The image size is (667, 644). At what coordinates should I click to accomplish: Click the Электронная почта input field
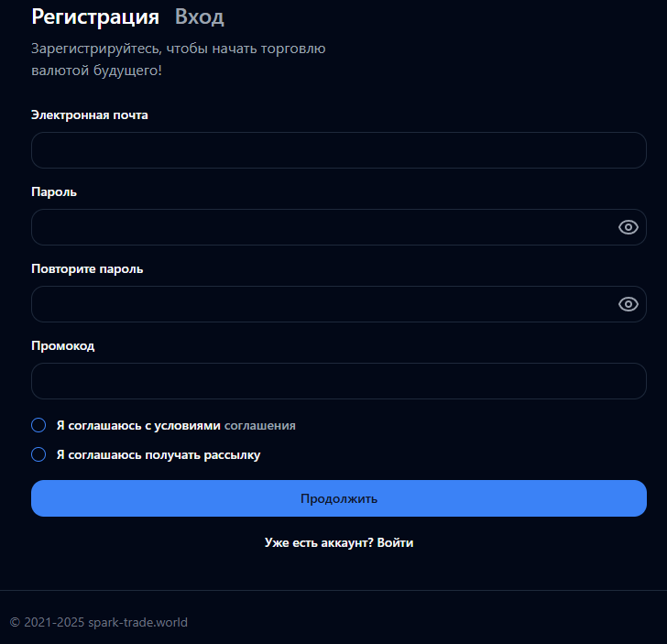pyautogui.click(x=339, y=150)
